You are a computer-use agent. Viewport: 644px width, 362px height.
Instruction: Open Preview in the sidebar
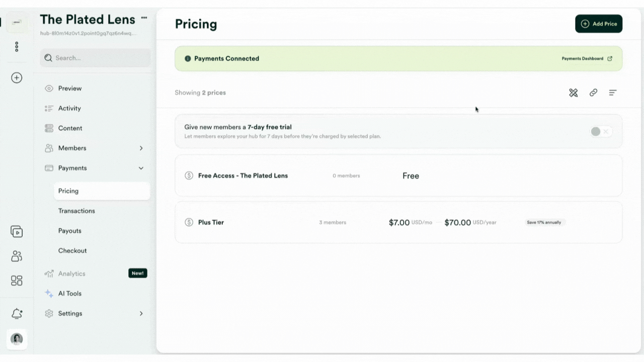[70, 88]
